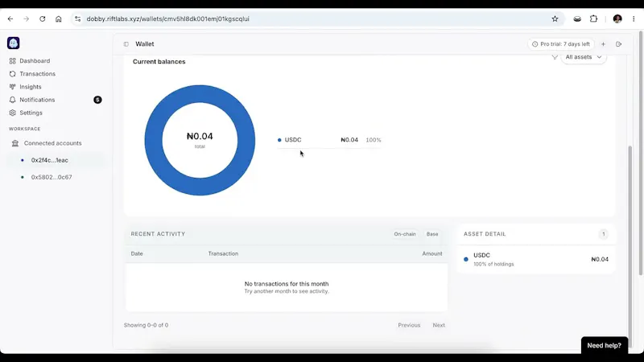Screen dimensions: 644x362
Task: Click the USDC row in Asset Detail
Action: pos(536,259)
